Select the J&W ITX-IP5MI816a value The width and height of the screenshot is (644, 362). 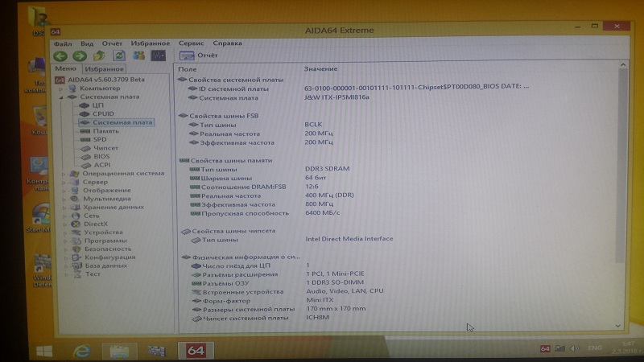[336, 97]
